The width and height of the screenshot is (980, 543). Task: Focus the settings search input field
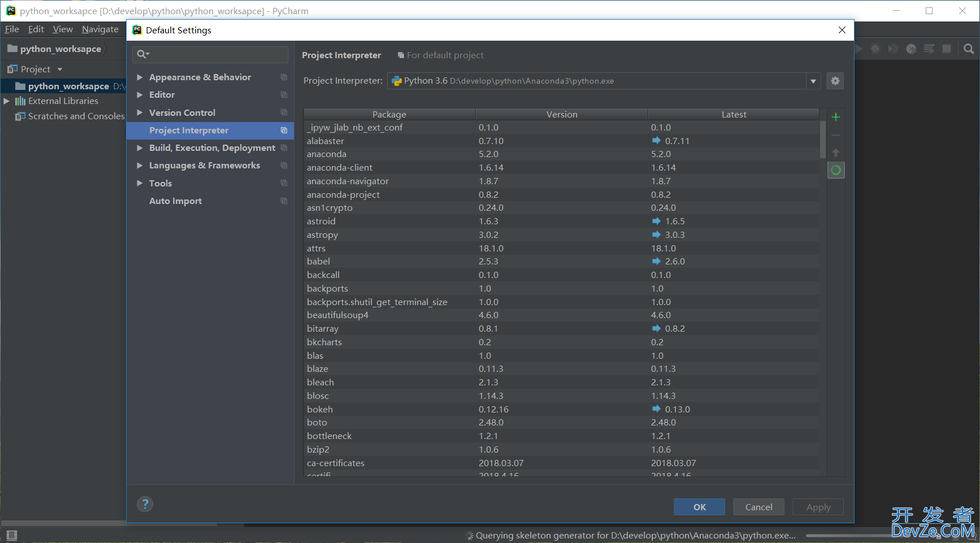click(x=210, y=54)
